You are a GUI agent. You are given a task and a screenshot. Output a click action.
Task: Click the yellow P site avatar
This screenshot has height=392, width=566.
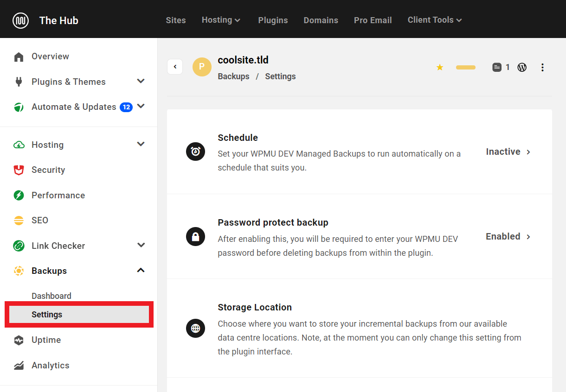202,67
